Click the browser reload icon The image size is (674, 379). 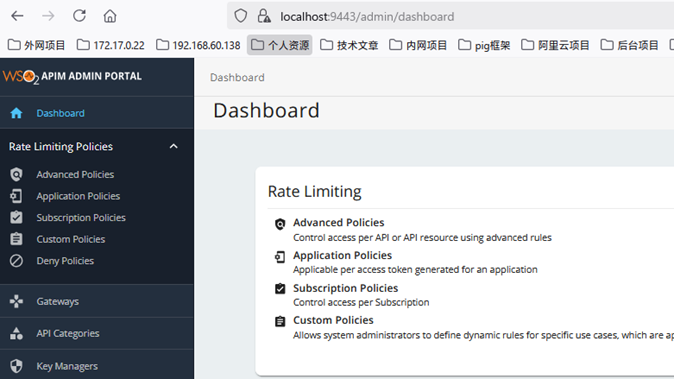79,16
